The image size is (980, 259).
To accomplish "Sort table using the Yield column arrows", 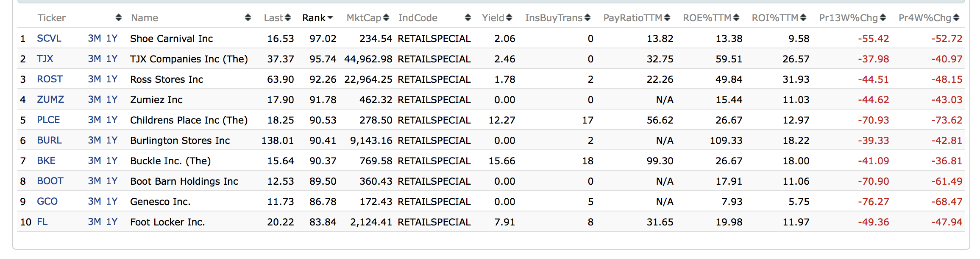I will 509,18.
